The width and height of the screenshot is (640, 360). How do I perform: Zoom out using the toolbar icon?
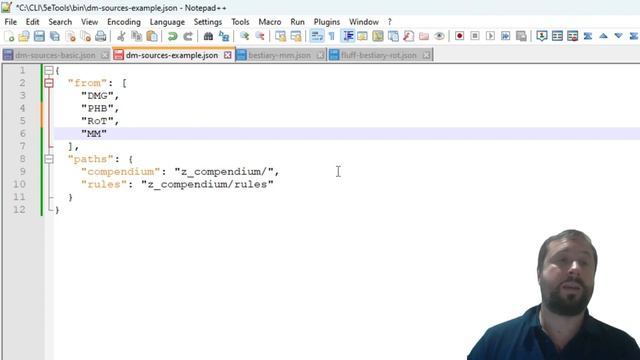tap(260, 36)
